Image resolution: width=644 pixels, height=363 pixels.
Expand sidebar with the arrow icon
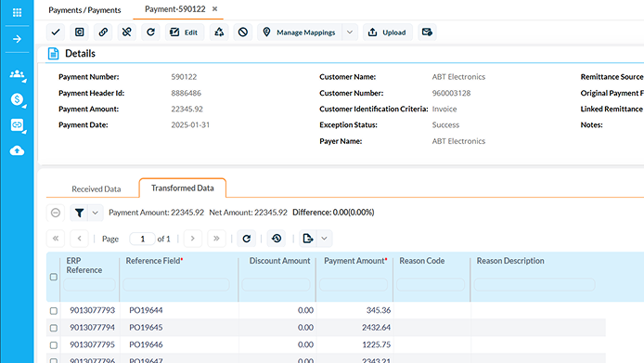(x=17, y=39)
